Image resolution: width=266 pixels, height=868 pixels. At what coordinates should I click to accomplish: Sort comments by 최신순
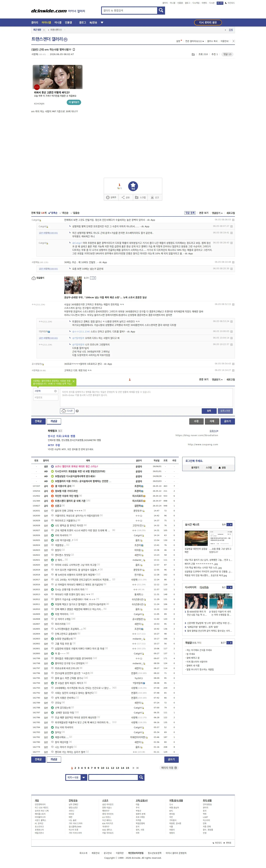[x=64, y=213]
